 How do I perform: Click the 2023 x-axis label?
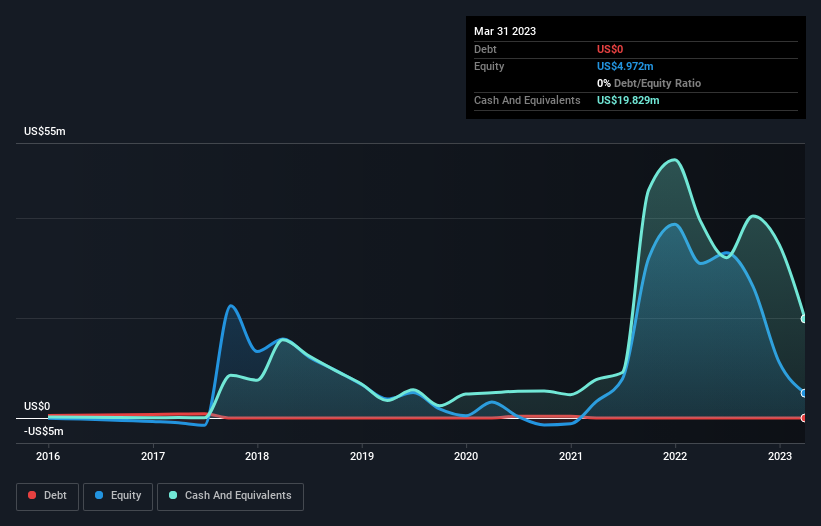pos(780,456)
